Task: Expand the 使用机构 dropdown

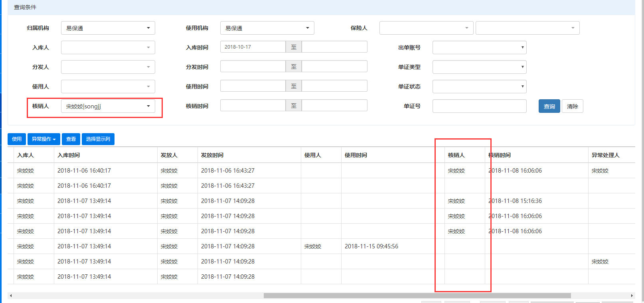Action: (x=267, y=28)
